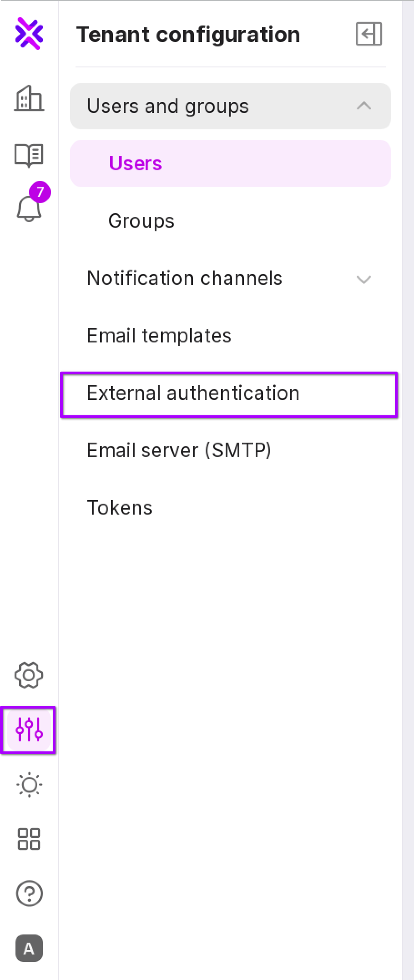The height and width of the screenshot is (980, 414).
Task: Toggle the light theme sun icon
Action: click(x=29, y=785)
